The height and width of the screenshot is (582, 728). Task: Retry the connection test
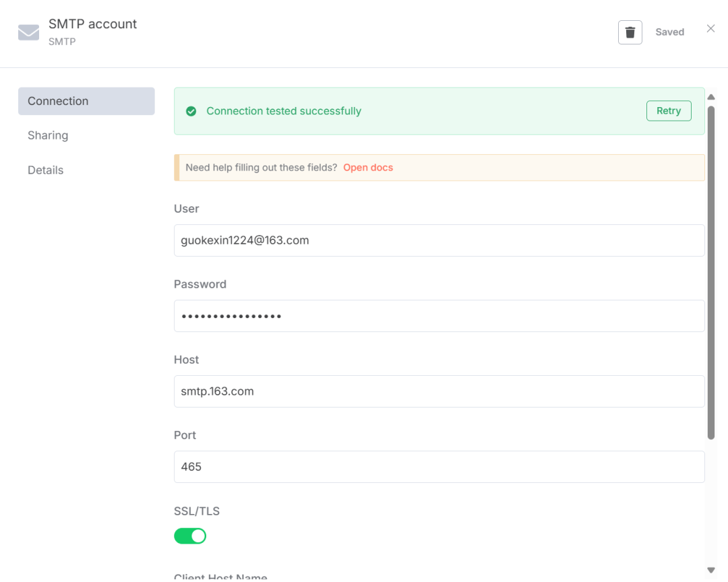[669, 111]
